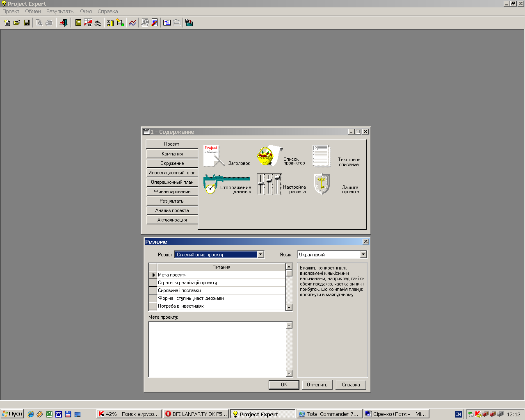This screenshot has width=525, height=420.
Task: Open the Настройка расчета module
Action: [281, 184]
